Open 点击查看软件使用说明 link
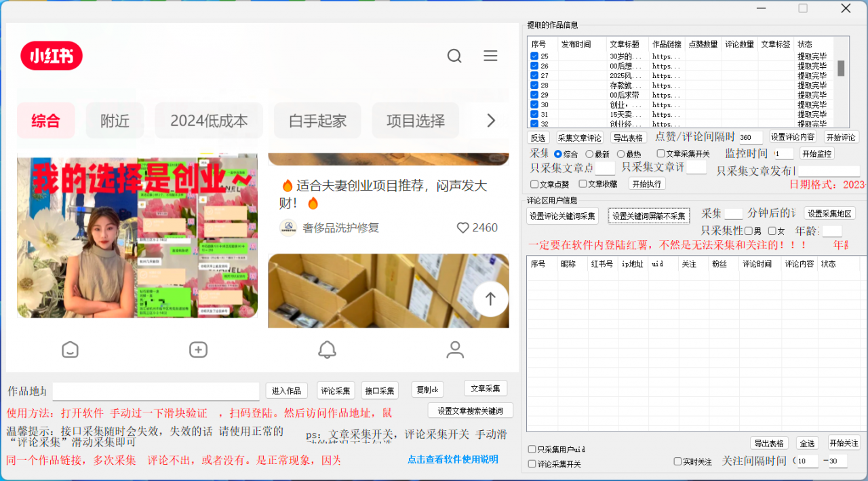The image size is (868, 481). [x=452, y=459]
